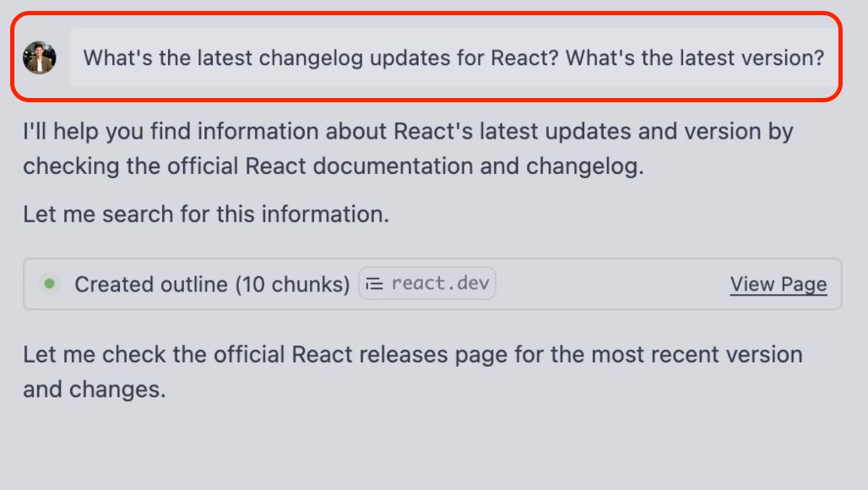Image resolution: width=868 pixels, height=490 pixels.
Task: Click the 'Created outline (10 chunks)' text
Action: pos(212,284)
